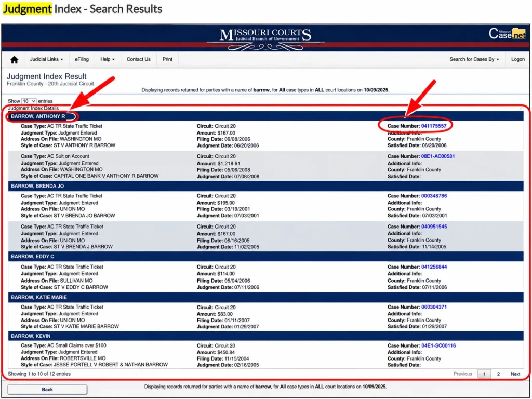Open case number 08E1-AC00581
The image size is (532, 399).
(437, 156)
